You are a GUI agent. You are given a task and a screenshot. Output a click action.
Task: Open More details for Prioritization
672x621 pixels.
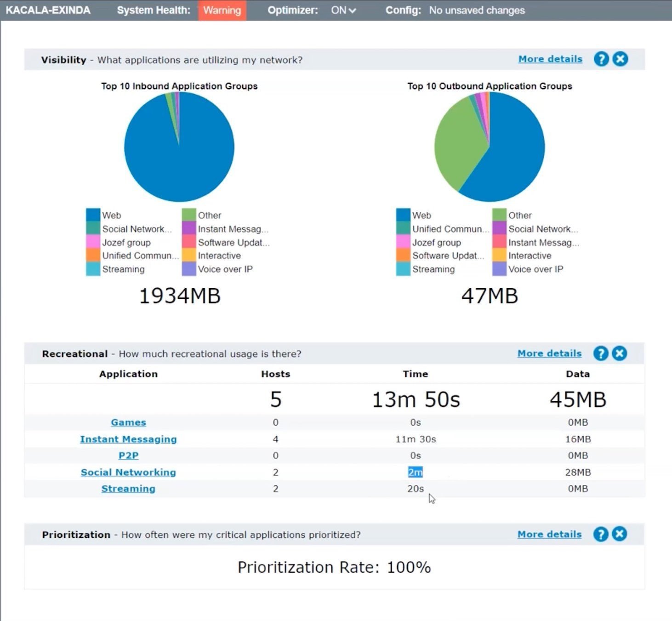(549, 534)
